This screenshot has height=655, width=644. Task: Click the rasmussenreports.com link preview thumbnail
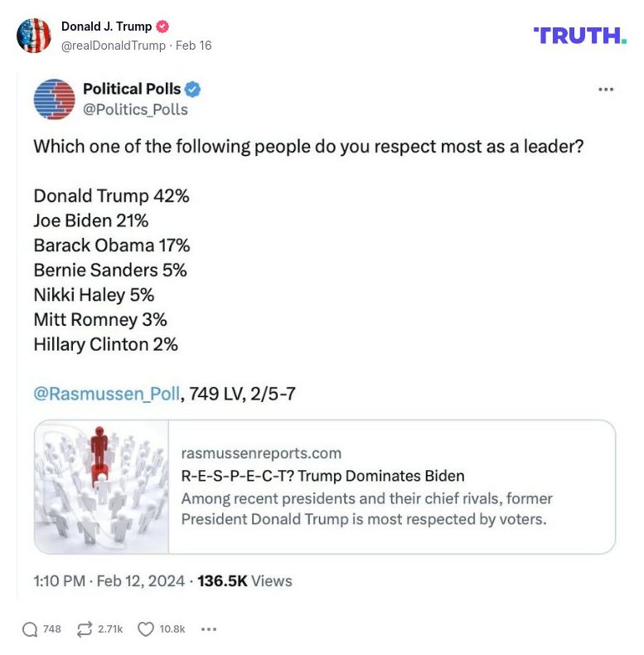pos(101,487)
